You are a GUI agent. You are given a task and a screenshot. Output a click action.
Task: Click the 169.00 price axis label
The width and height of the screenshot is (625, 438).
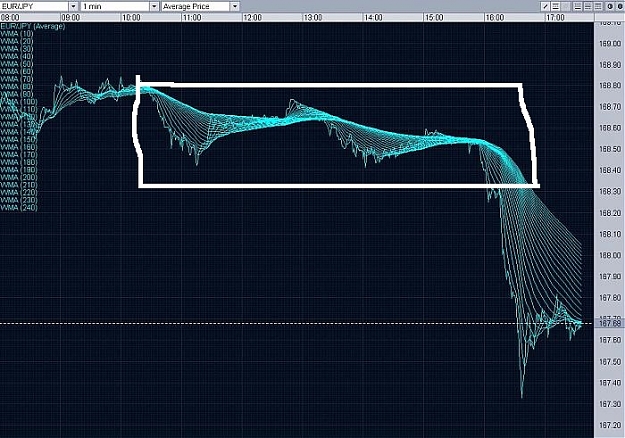(x=610, y=43)
